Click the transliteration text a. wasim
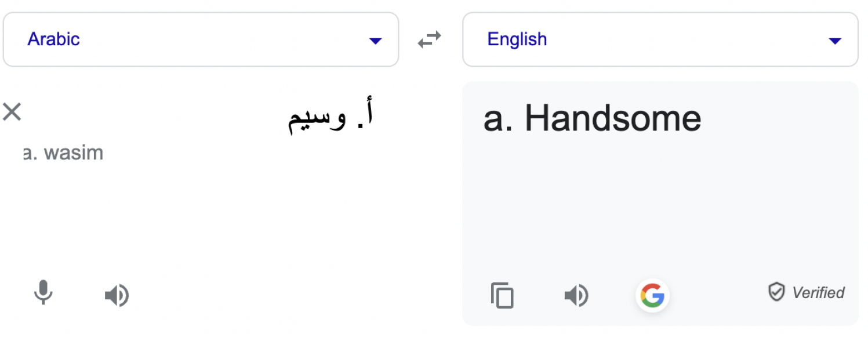The image size is (868, 348). 63,153
